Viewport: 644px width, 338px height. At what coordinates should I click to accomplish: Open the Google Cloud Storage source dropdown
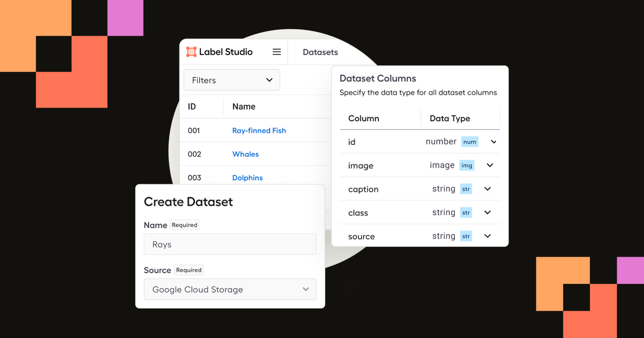tap(230, 289)
